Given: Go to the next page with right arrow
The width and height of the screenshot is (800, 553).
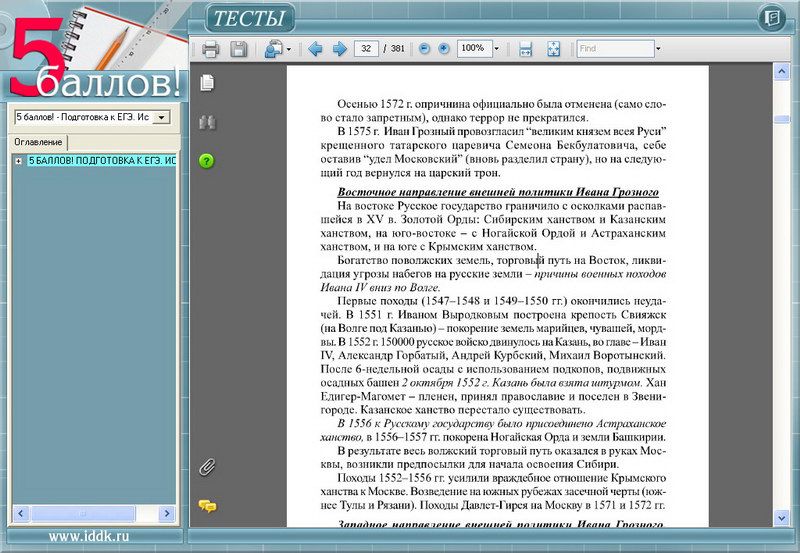Looking at the screenshot, I should (339, 48).
